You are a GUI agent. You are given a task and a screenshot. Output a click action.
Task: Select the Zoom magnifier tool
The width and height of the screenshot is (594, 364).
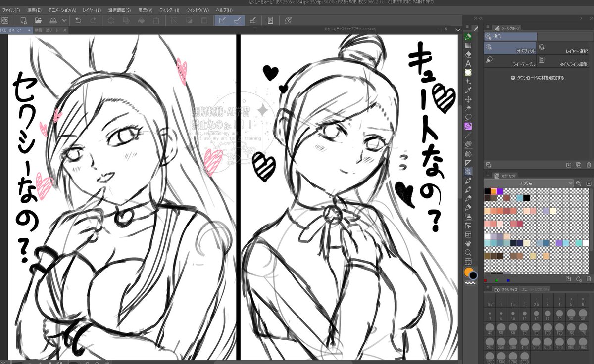pyautogui.click(x=468, y=252)
